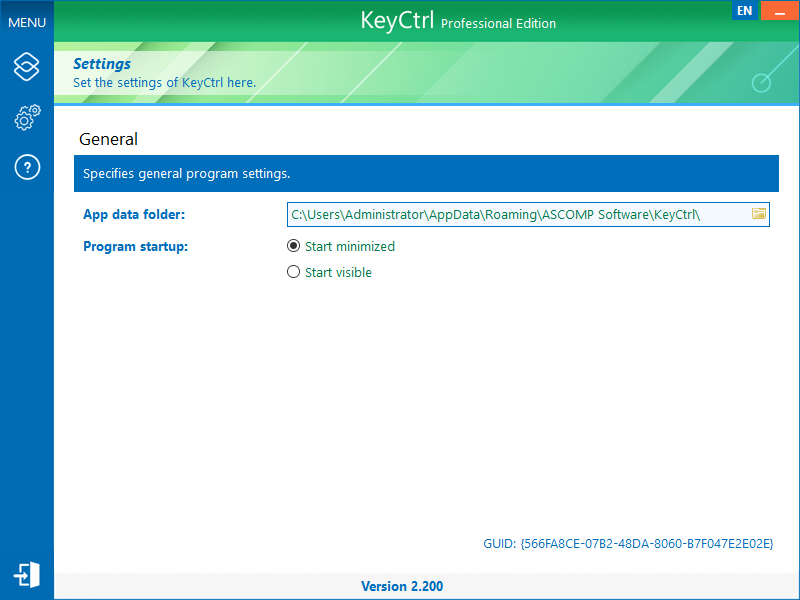This screenshot has width=800, height=600.
Task: Click the 'Specifies general program settings.' banner
Action: 426,173
